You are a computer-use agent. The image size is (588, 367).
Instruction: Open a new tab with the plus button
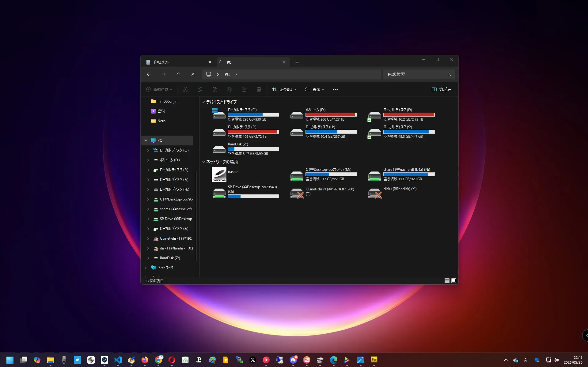297,62
